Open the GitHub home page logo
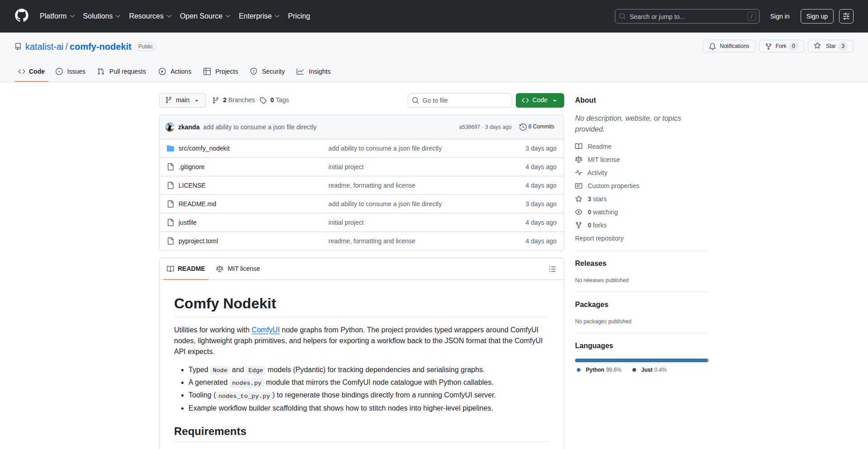Viewport: 868px width, 449px height. pos(21,16)
